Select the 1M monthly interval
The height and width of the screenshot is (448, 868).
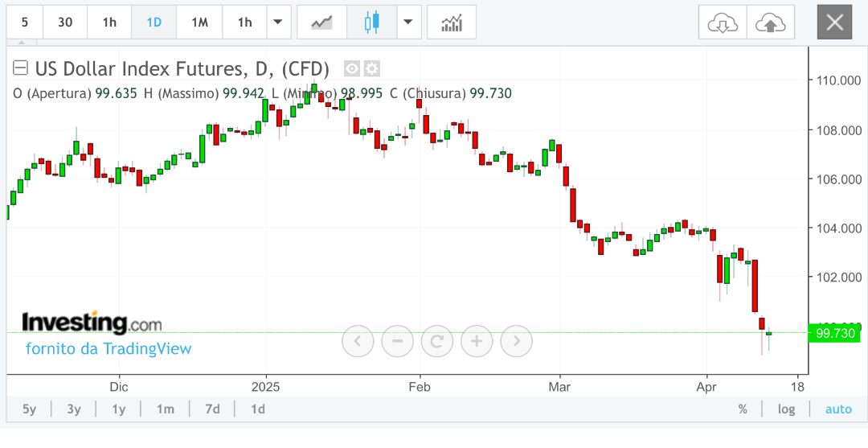click(199, 23)
